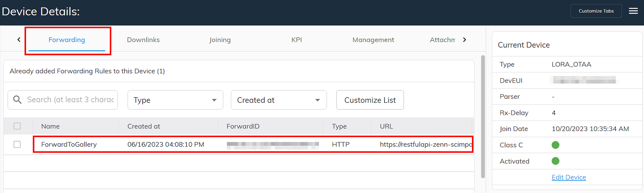The image size is (644, 193).
Task: Open the Created at filter dropdown
Action: click(279, 100)
